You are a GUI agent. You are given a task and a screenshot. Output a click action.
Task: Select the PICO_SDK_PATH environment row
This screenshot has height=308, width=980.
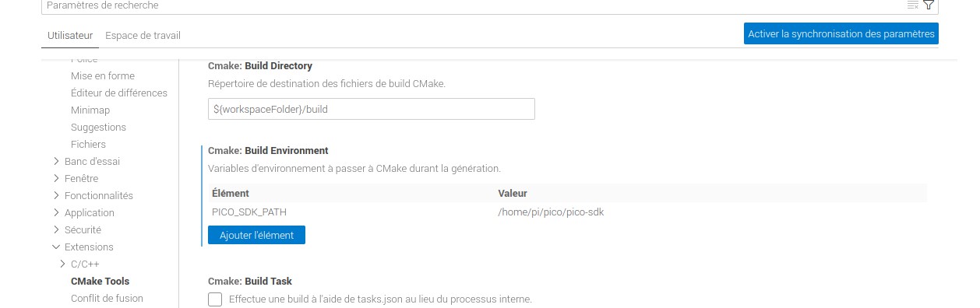pyautogui.click(x=567, y=212)
